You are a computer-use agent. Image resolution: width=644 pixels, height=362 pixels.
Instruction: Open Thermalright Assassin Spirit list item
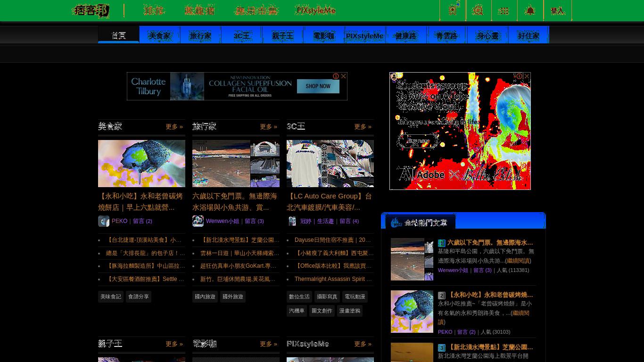click(x=333, y=279)
